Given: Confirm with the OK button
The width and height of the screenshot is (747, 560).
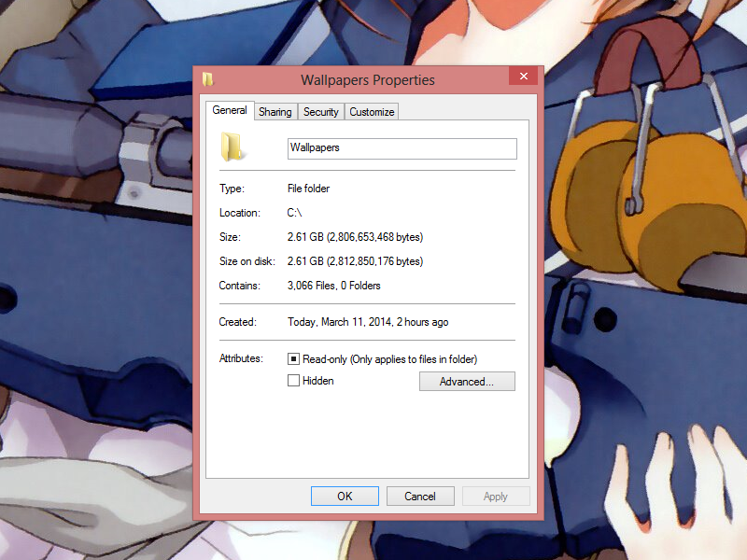Looking at the screenshot, I should [x=345, y=497].
